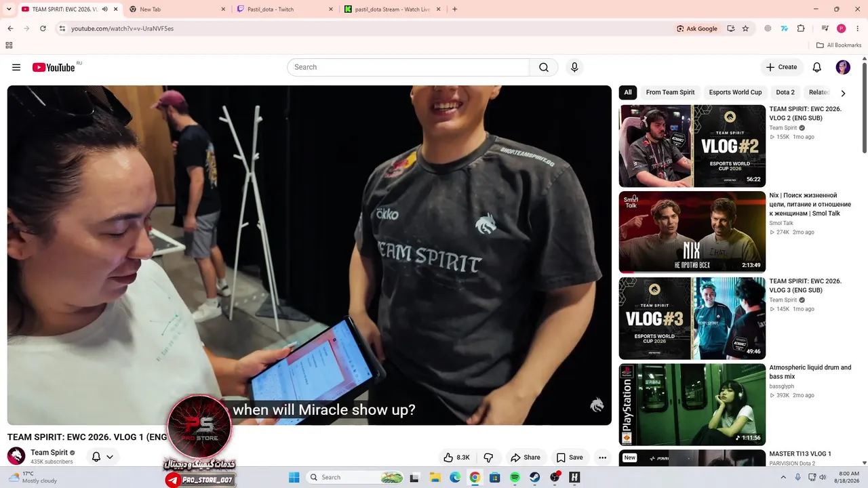Click the Ask Google button

coord(697,28)
